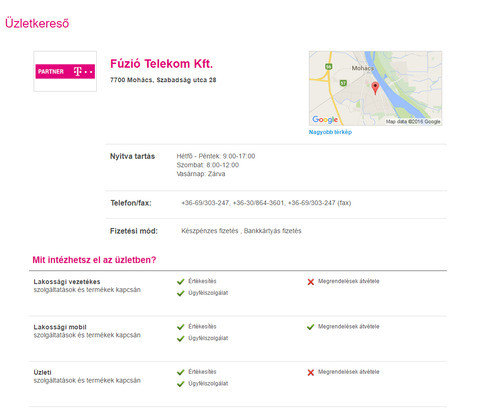
Task: Click green check next to Üzleti Értékesítés
Action: point(181,372)
